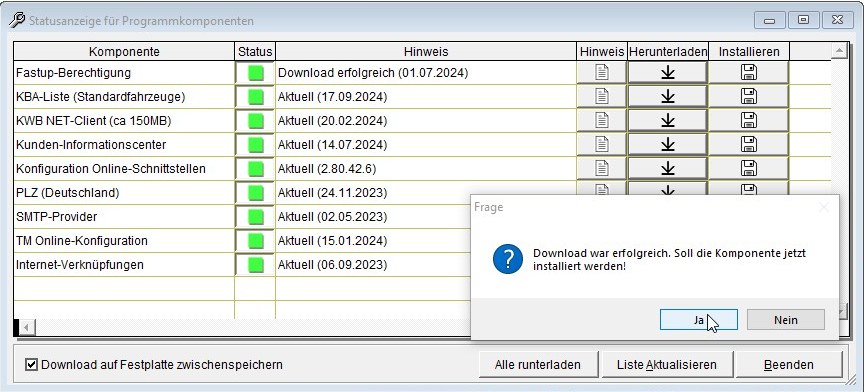
Task: Open the note icon for Fastup-Berechtigung
Action: (x=602, y=72)
